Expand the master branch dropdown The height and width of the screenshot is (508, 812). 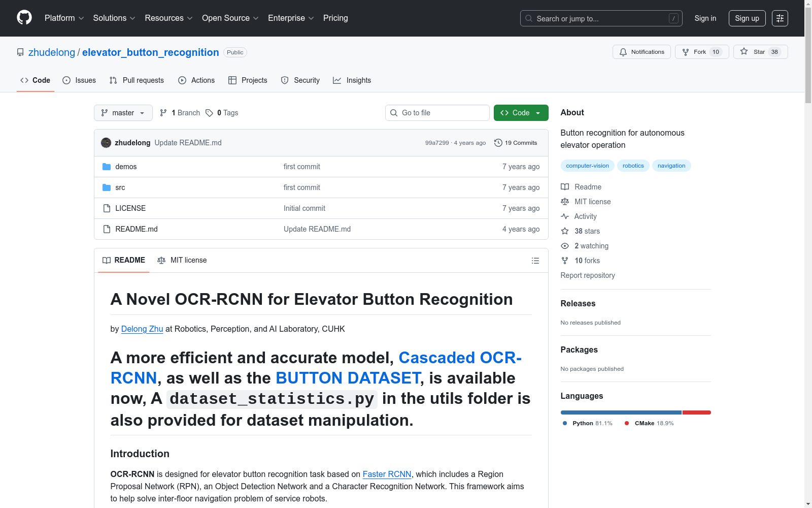pos(123,113)
